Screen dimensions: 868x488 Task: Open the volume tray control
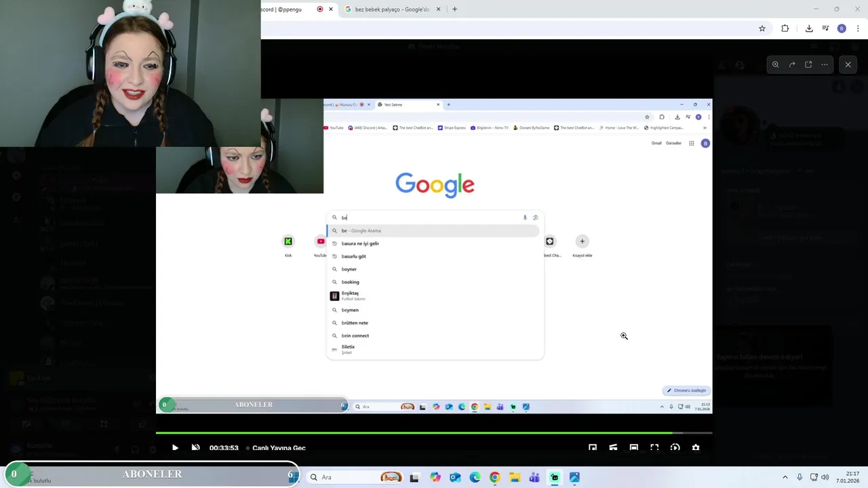(825, 477)
